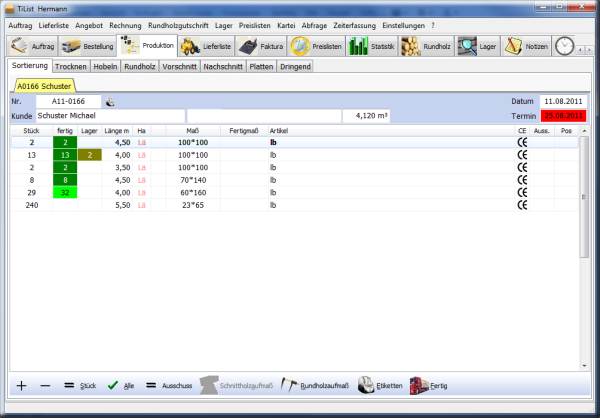The width and height of the screenshot is (600, 418).
Task: Open the Abfrage menu
Action: point(314,26)
